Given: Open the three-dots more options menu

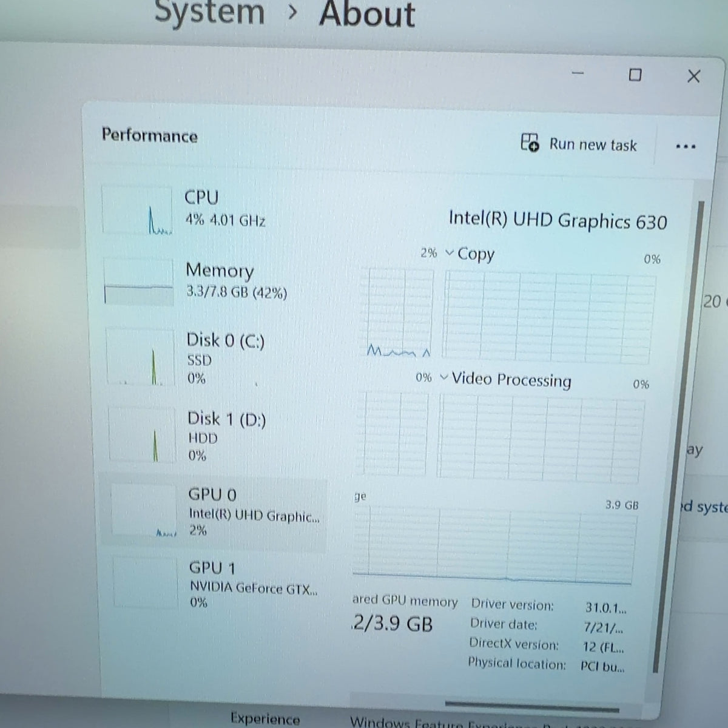Looking at the screenshot, I should point(686,146).
